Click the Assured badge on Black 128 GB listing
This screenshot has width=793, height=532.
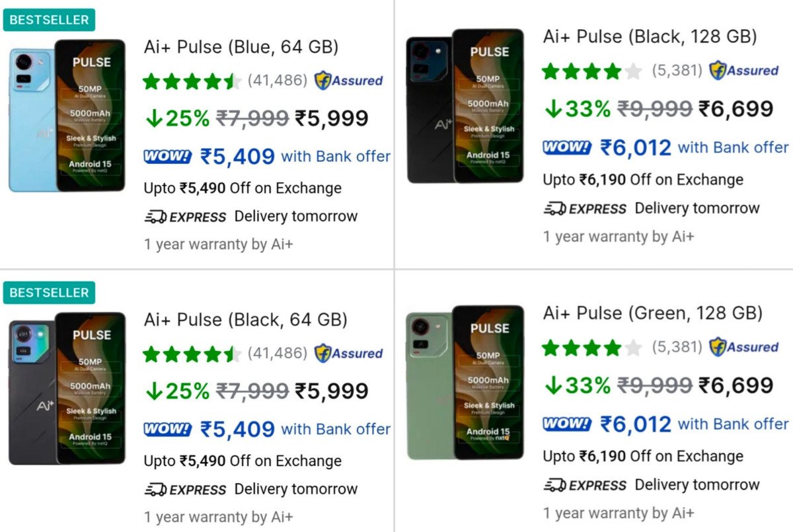click(743, 70)
